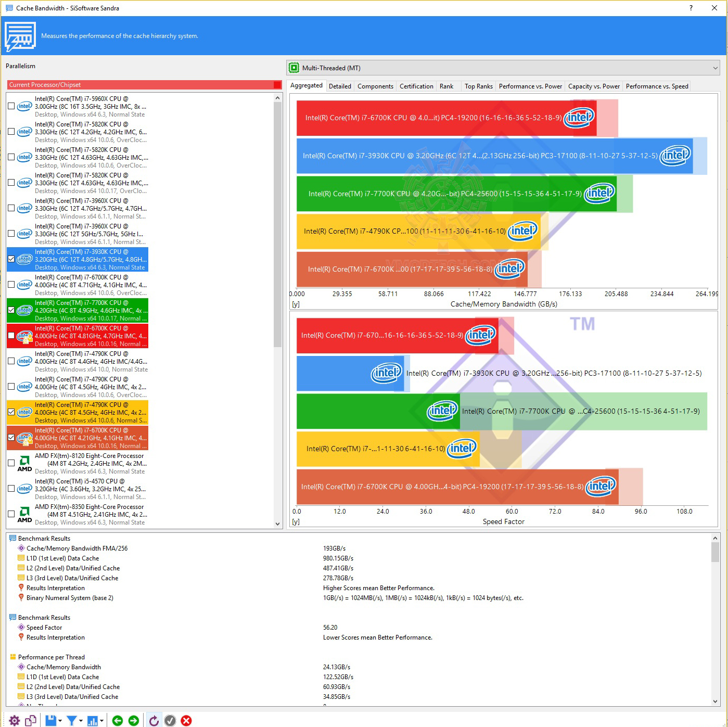
Task: Click the blue funnel filter icon
Action: (x=72, y=720)
